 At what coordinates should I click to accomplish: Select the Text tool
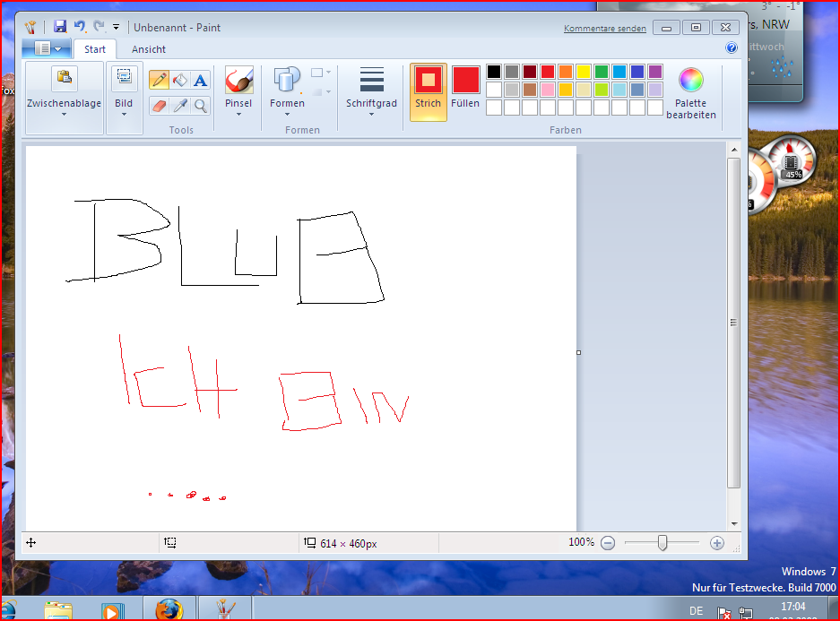(x=200, y=80)
